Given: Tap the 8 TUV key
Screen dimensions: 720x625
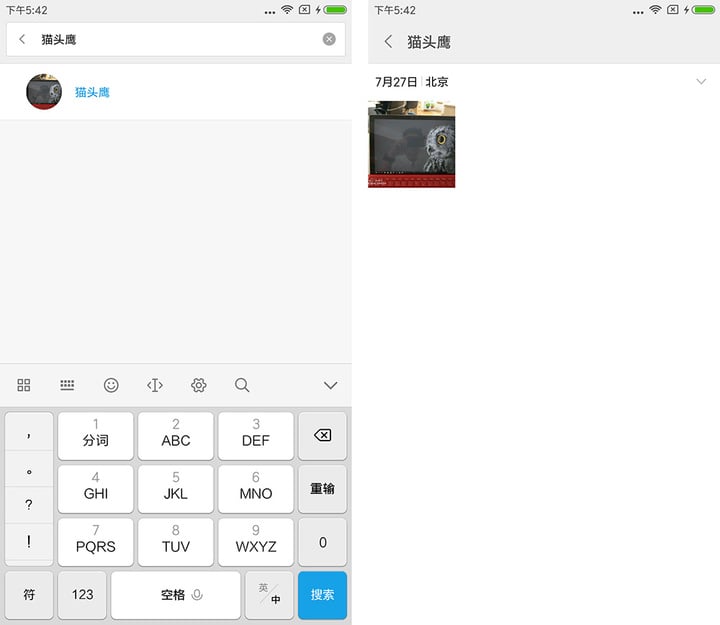Looking at the screenshot, I should (176, 542).
